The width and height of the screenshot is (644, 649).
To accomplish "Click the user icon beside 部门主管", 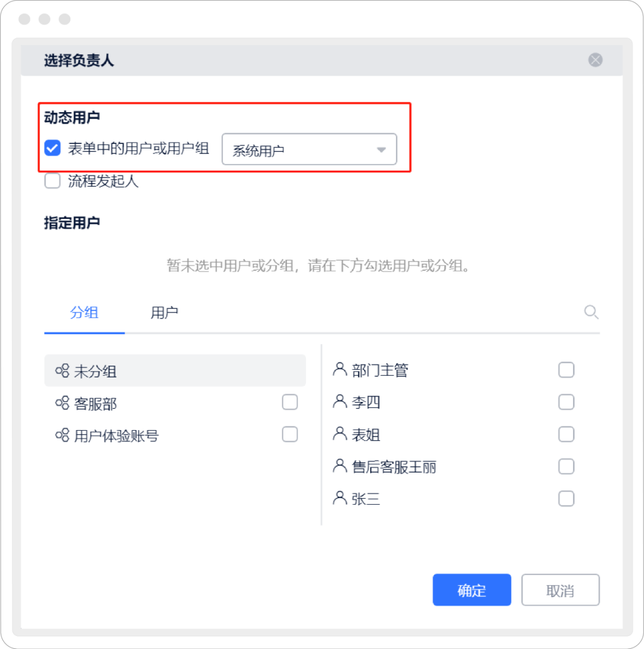I will coord(340,369).
